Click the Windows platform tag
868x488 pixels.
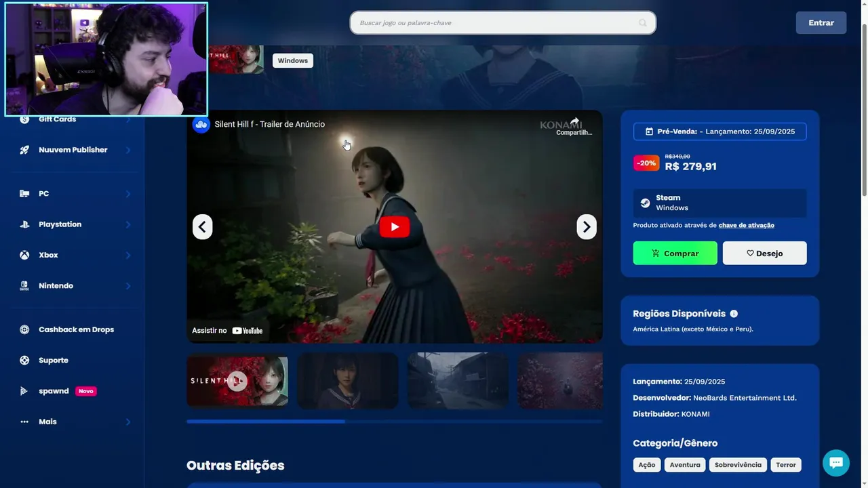[x=293, y=61]
